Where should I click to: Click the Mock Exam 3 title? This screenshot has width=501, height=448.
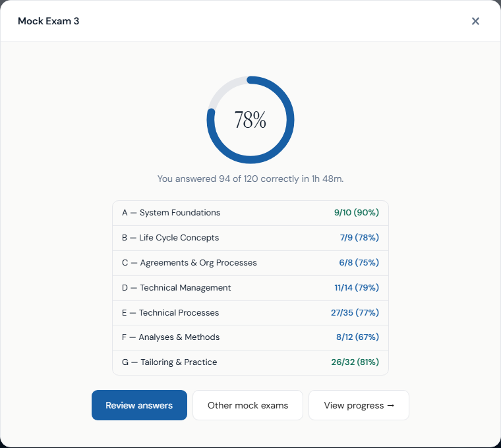click(x=48, y=21)
